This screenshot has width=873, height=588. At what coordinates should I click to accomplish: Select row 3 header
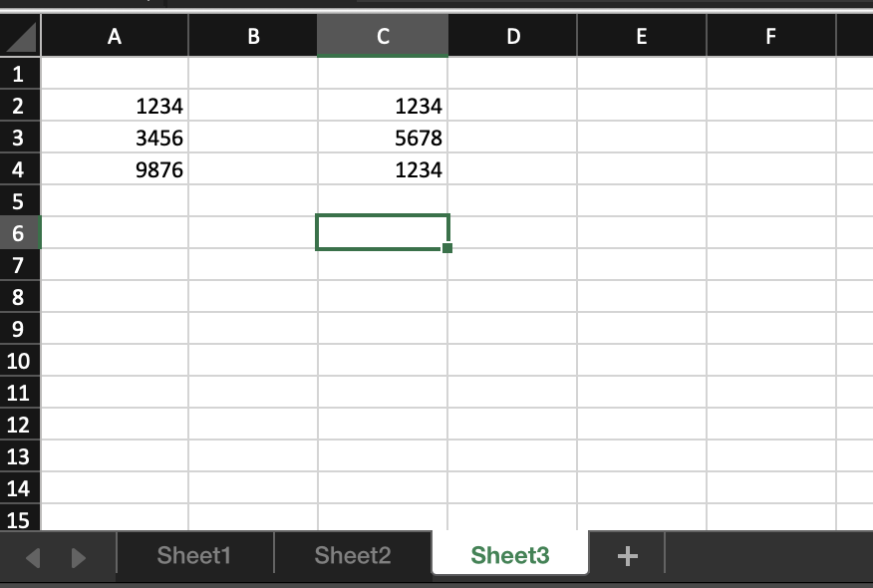(20, 137)
